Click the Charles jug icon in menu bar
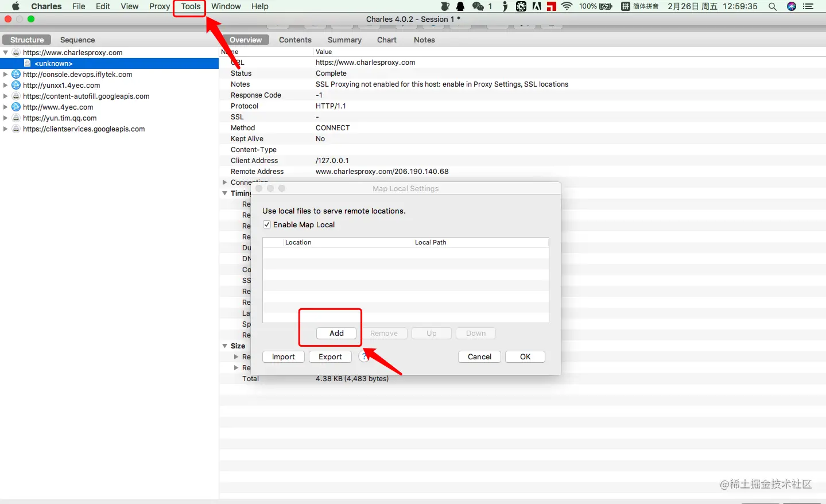This screenshot has height=504, width=826. (445, 6)
